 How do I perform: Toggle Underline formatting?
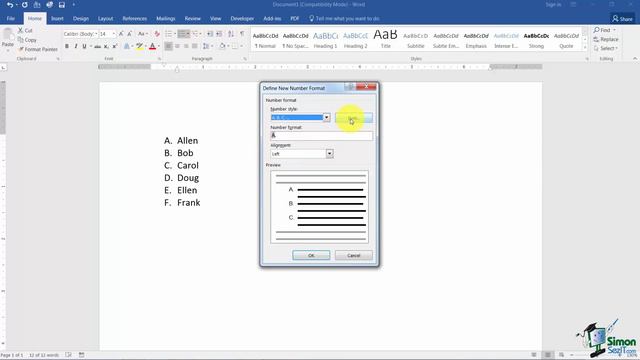point(84,47)
